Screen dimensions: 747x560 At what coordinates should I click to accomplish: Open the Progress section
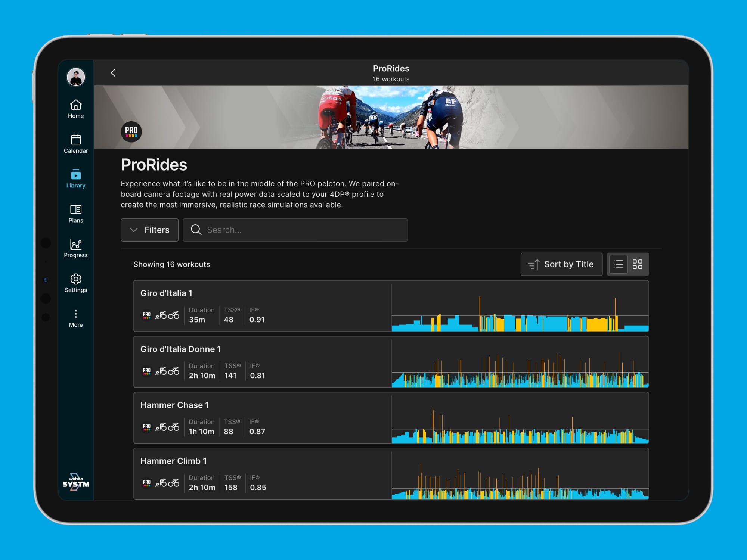(76, 248)
